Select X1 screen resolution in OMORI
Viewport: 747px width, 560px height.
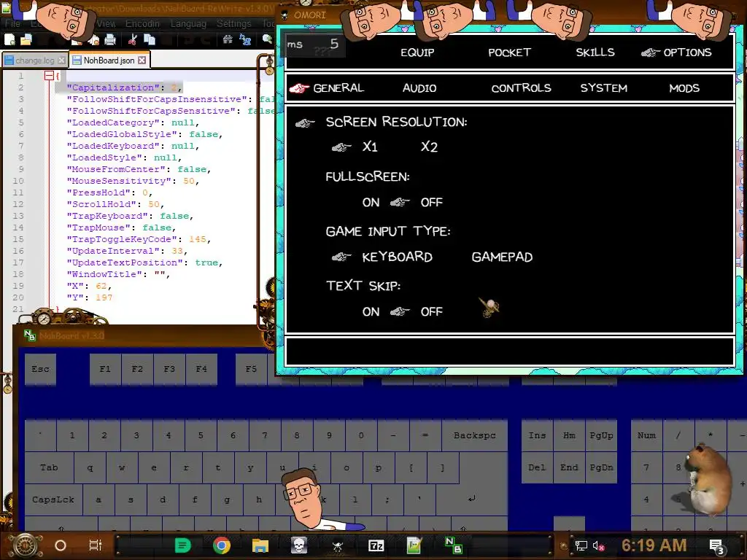click(370, 147)
